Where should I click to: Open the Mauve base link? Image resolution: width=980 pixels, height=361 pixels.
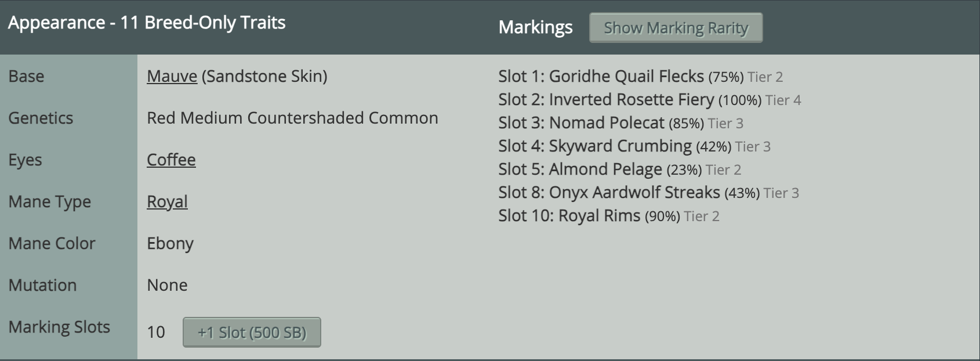172,76
